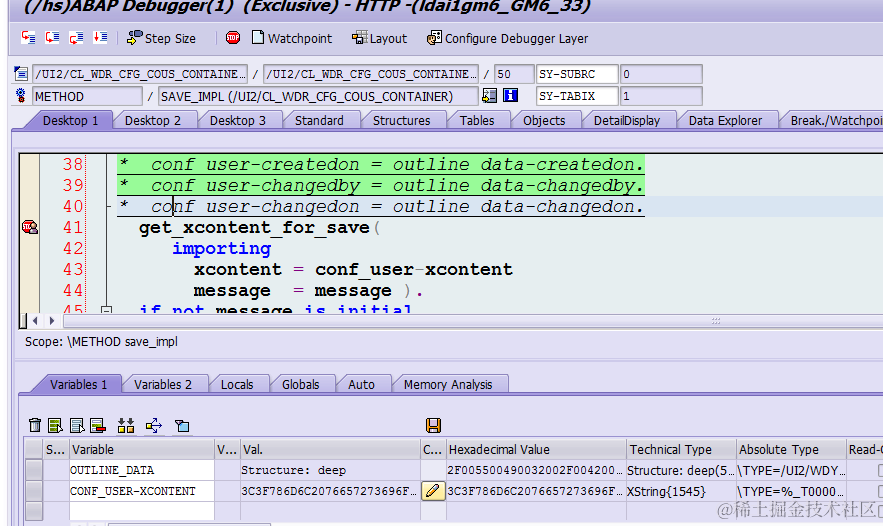Open the Objects tab
This screenshot has height=526, width=883.
click(x=544, y=121)
